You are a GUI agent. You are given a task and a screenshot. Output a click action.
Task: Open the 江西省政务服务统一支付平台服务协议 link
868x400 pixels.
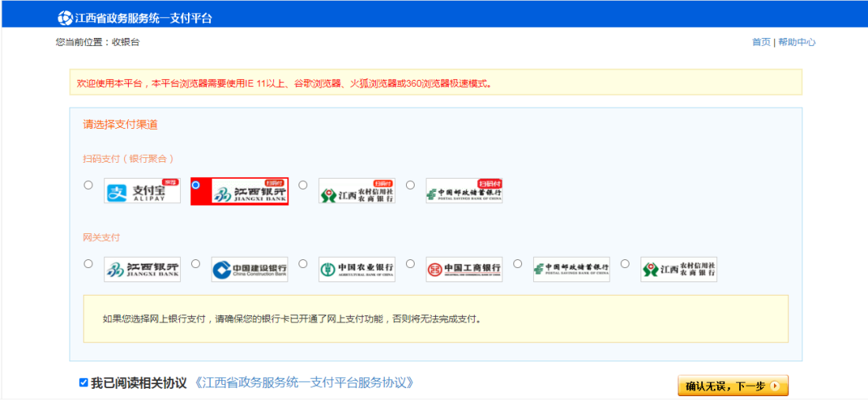point(304,383)
